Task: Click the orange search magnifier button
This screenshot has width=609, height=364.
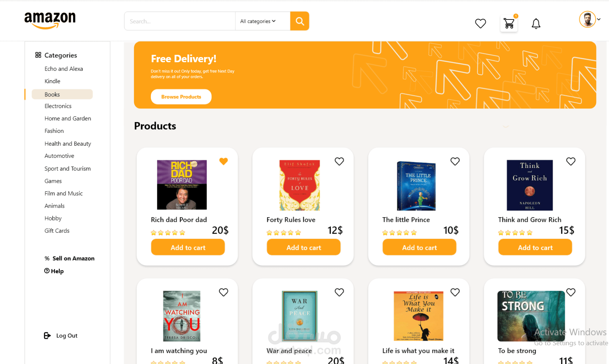Action: pyautogui.click(x=300, y=21)
